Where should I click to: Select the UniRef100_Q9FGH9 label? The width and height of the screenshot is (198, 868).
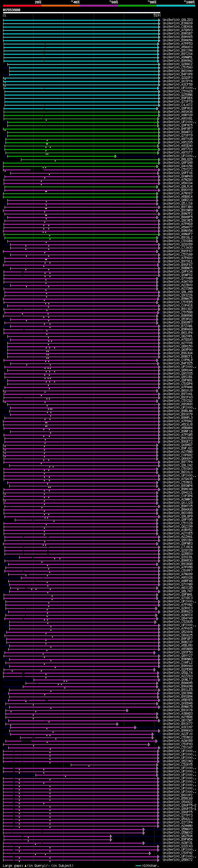coord(178,163)
